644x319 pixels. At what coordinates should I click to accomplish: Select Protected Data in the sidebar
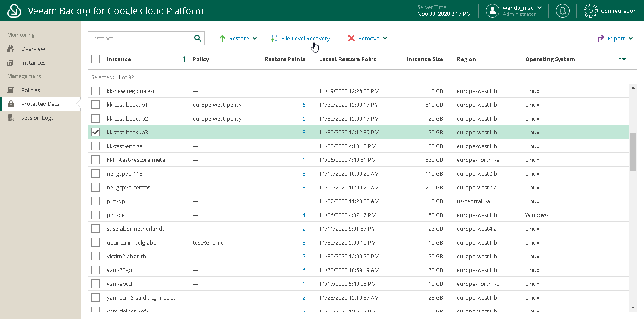[x=40, y=104]
